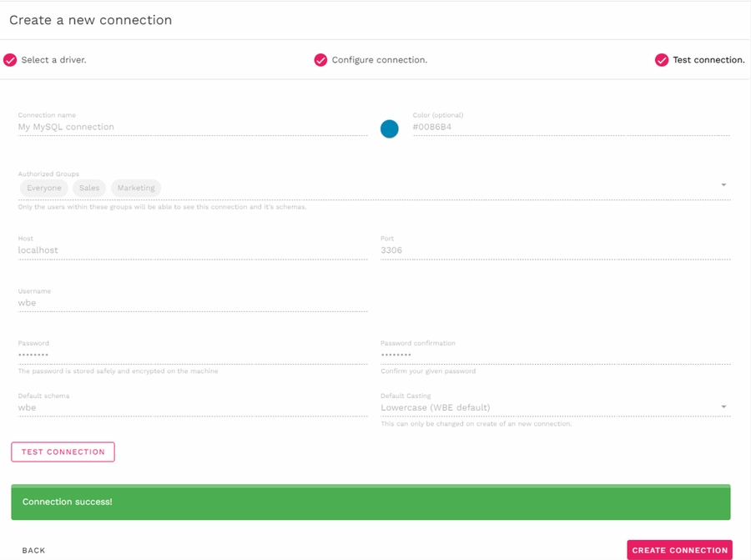Focus the Connection name field

coord(192,127)
